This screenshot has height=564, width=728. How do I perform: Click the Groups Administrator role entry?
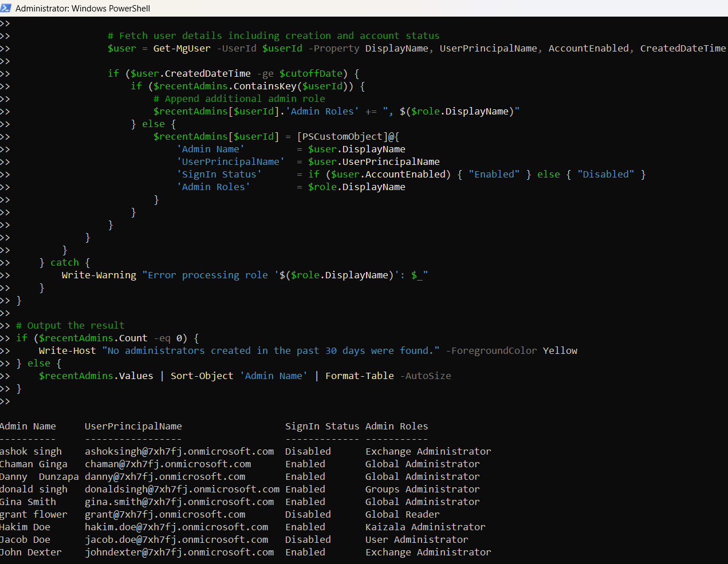coord(422,490)
